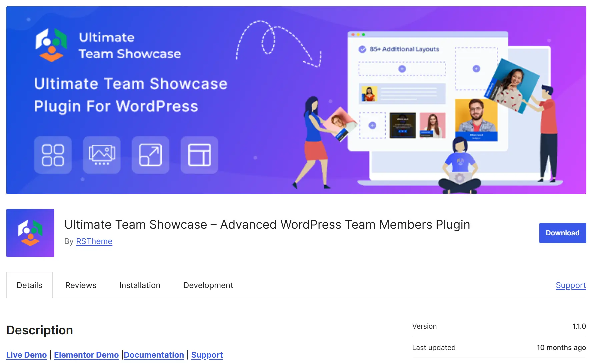Visit the Elementor Demo link
The height and width of the screenshot is (364, 592).
point(86,355)
